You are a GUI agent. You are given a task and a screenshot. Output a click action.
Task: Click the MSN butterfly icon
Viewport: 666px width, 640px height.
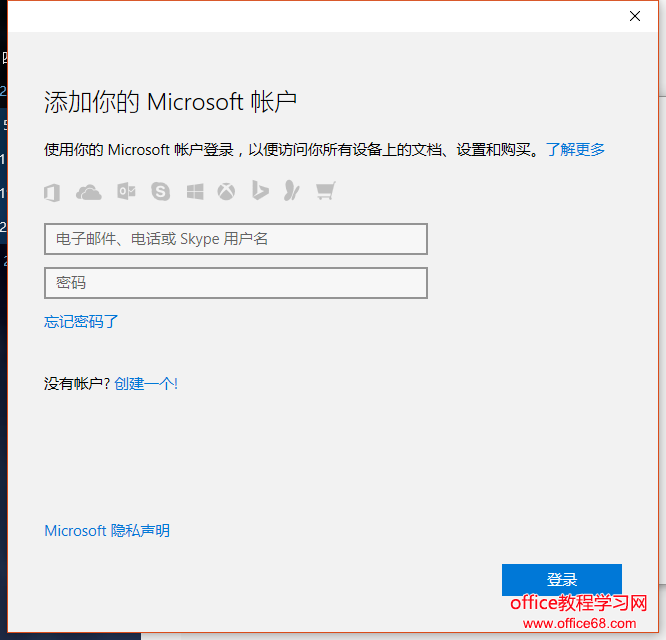(x=291, y=190)
